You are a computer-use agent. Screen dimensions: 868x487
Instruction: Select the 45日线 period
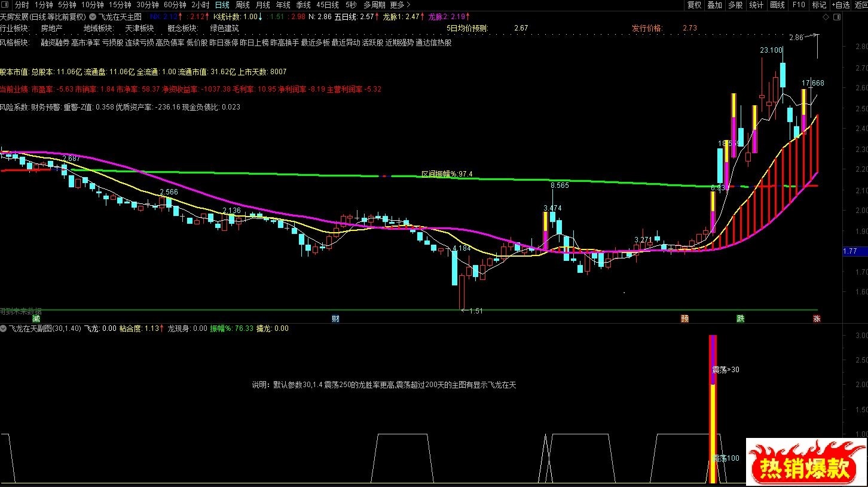tap(328, 5)
